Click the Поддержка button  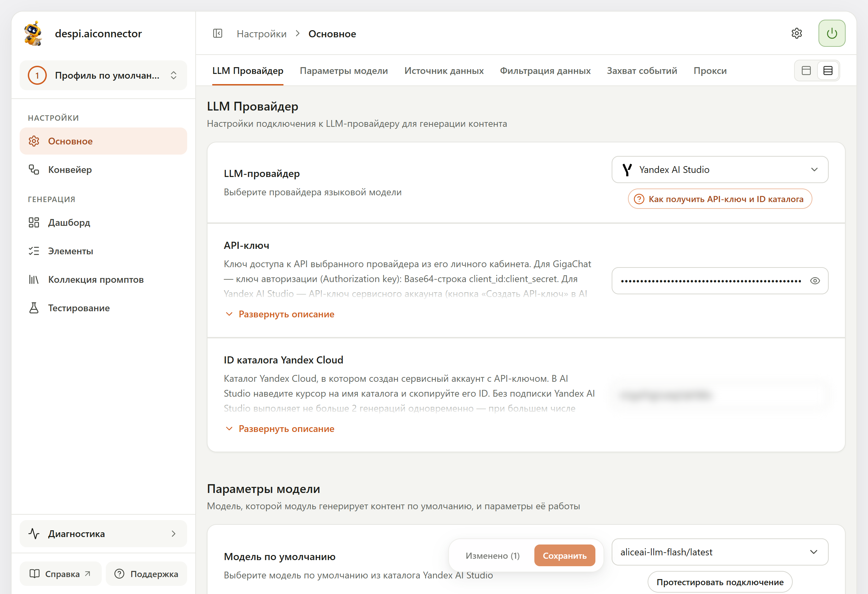pos(146,574)
